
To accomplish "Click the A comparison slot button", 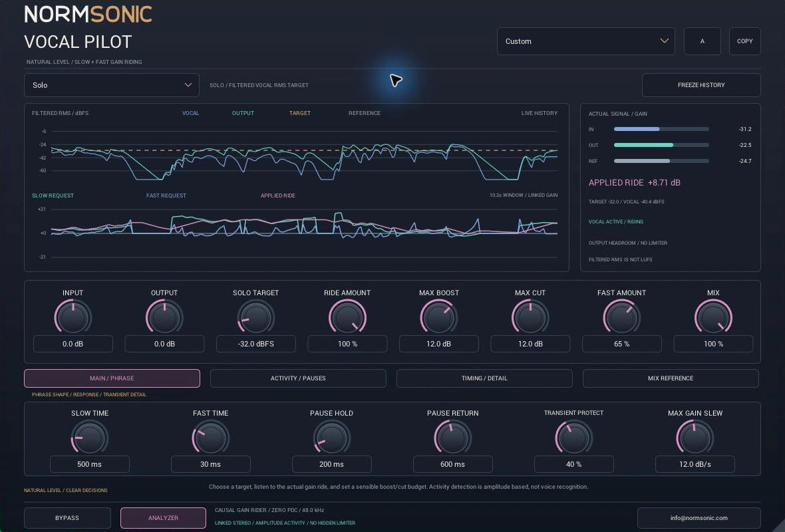I will point(702,41).
